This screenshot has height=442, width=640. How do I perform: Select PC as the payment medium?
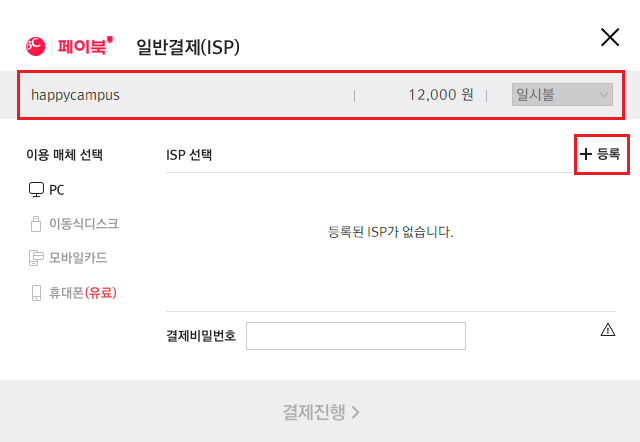pyautogui.click(x=56, y=189)
